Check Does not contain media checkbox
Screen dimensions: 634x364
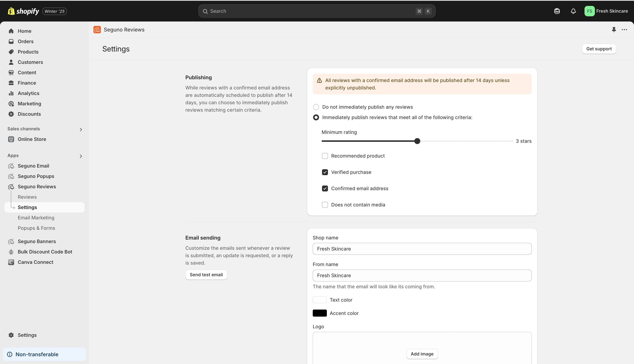[325, 205]
